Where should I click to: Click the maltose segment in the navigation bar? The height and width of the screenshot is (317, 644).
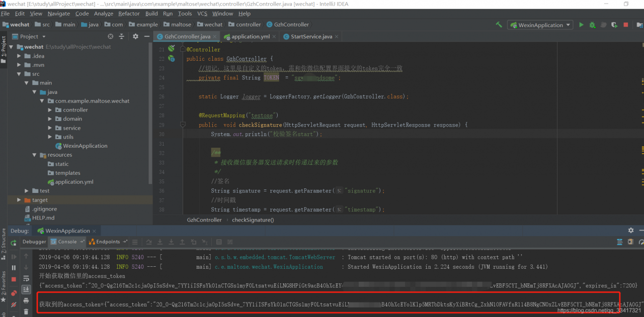(177, 25)
